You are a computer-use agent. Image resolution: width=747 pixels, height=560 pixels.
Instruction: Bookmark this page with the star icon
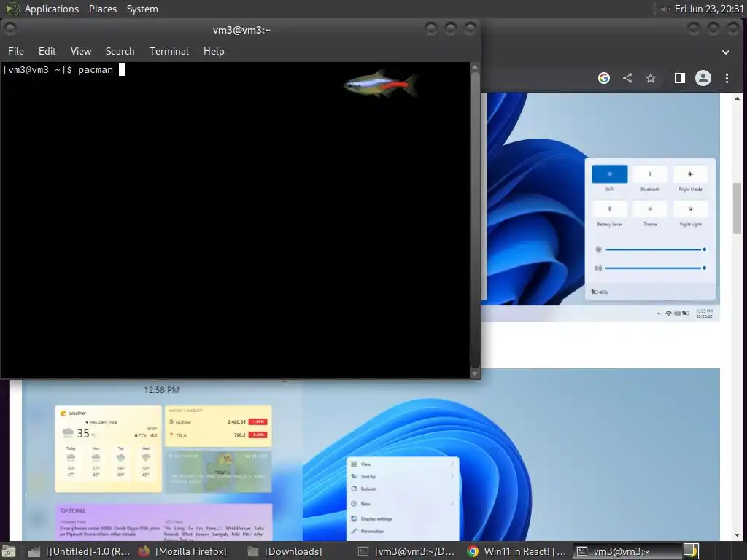click(651, 78)
